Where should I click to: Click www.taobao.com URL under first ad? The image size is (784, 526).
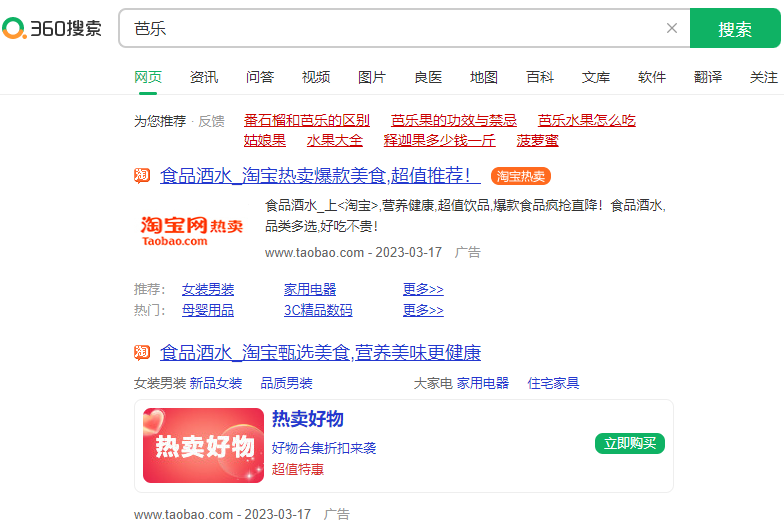point(314,252)
